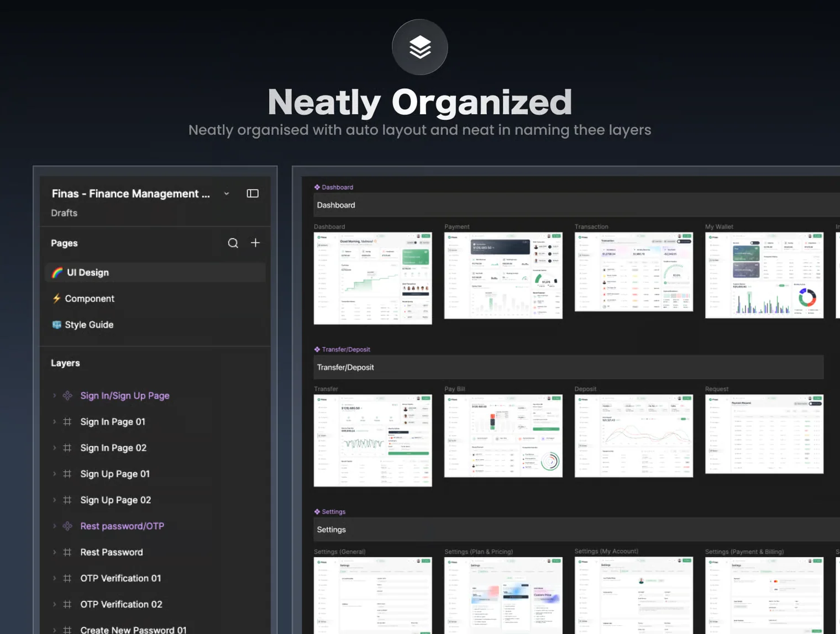Image resolution: width=840 pixels, height=634 pixels.
Task: Select the Rest password/OTP layer
Action: [122, 526]
